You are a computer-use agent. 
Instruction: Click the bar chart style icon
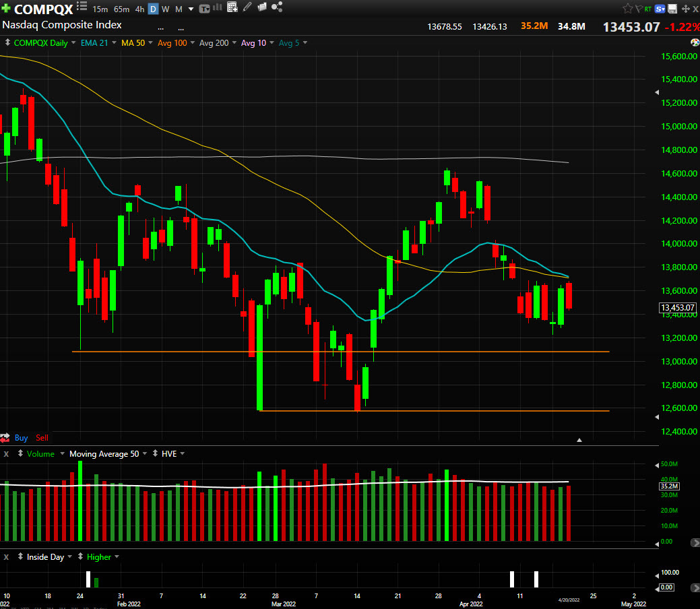(218, 7)
